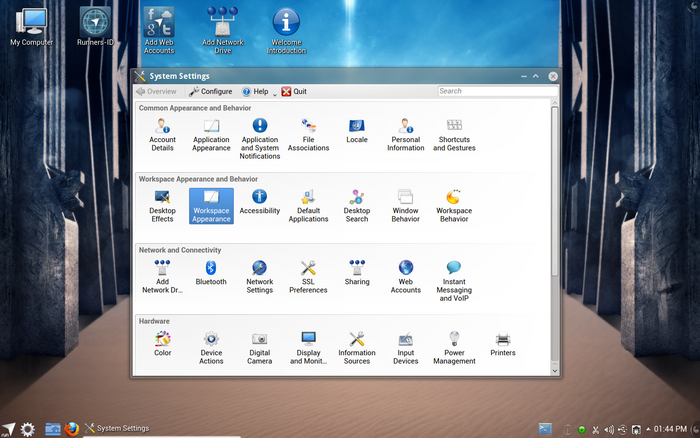The height and width of the screenshot is (438, 700).
Task: Open Shortcuts and Gestures settings
Action: pyautogui.click(x=454, y=134)
